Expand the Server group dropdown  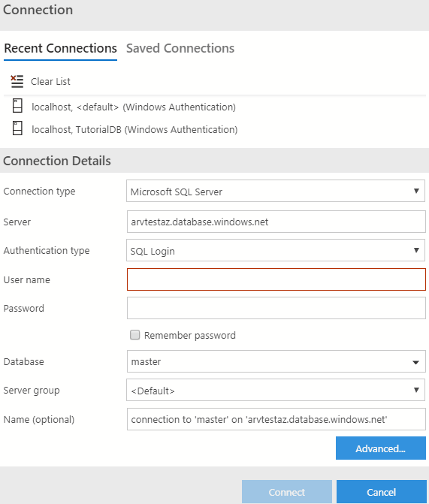276,390
